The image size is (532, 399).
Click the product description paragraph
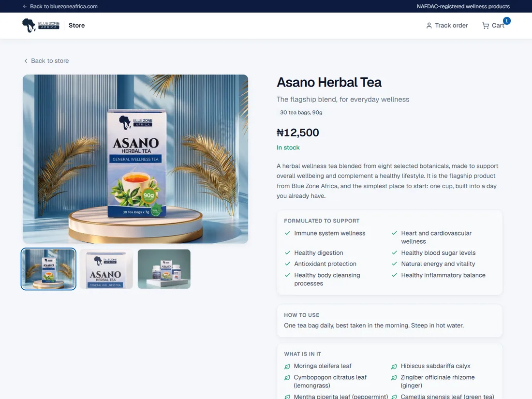(387, 181)
